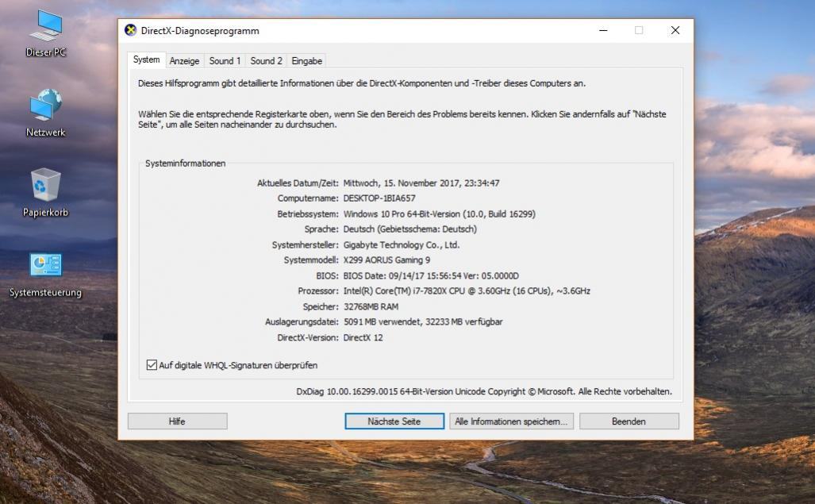Click the Wählen Sie die entsprechende Registerkarte paragraph
Image resolution: width=815 pixels, height=504 pixels.
(x=402, y=119)
